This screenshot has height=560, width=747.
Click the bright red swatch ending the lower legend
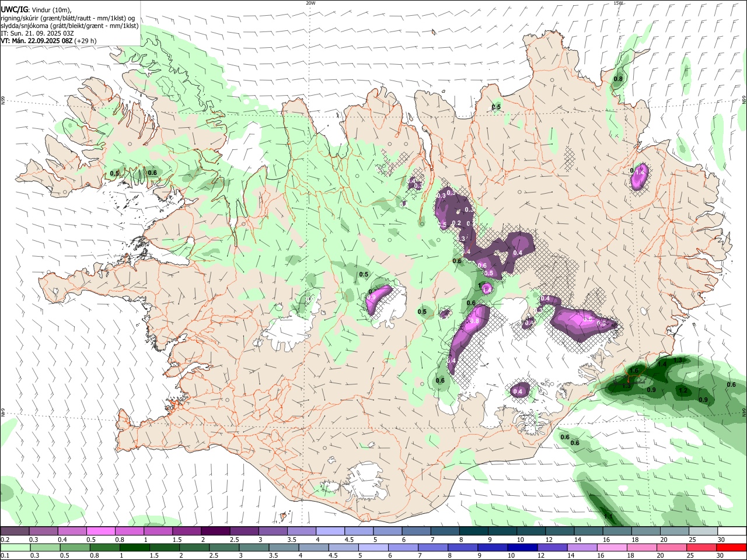pos(732,548)
